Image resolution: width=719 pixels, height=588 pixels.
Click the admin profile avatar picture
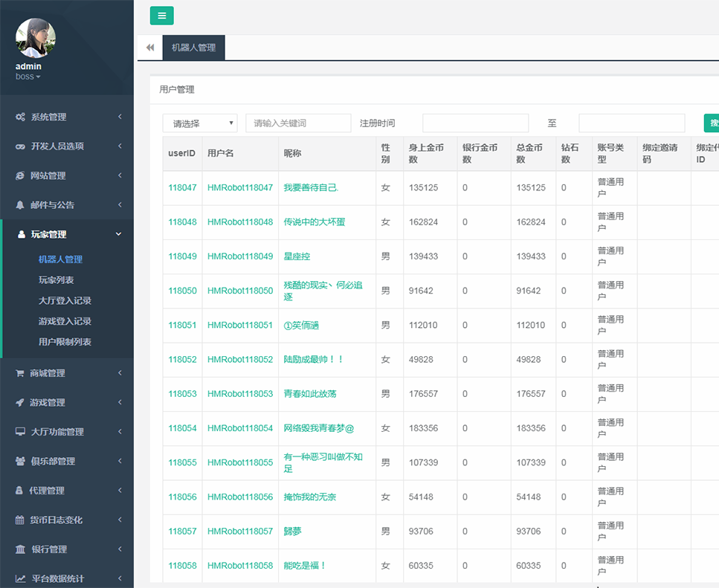pos(36,39)
